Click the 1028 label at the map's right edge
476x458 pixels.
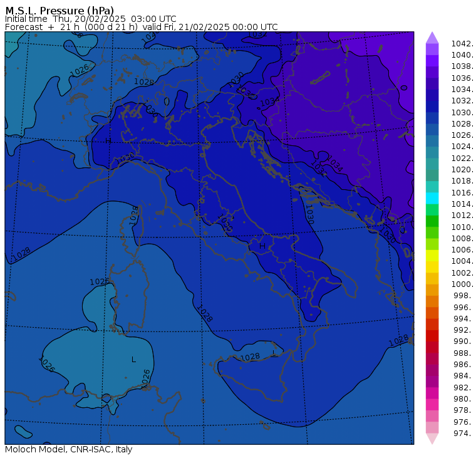(x=398, y=341)
